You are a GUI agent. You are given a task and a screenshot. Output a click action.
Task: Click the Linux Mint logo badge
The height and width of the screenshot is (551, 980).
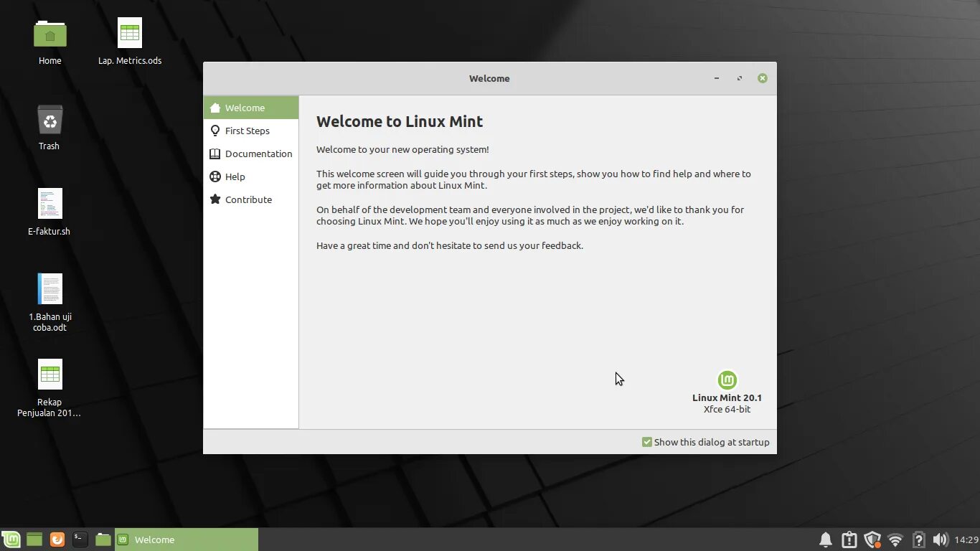coord(727,380)
